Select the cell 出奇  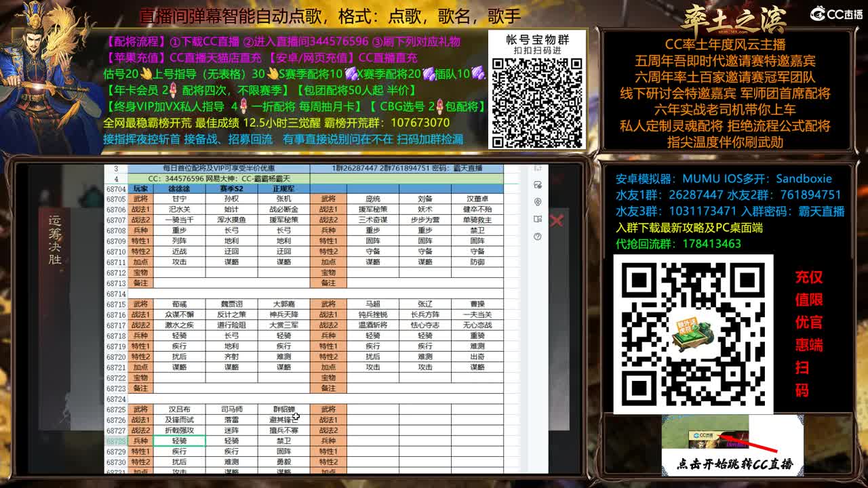(x=477, y=357)
